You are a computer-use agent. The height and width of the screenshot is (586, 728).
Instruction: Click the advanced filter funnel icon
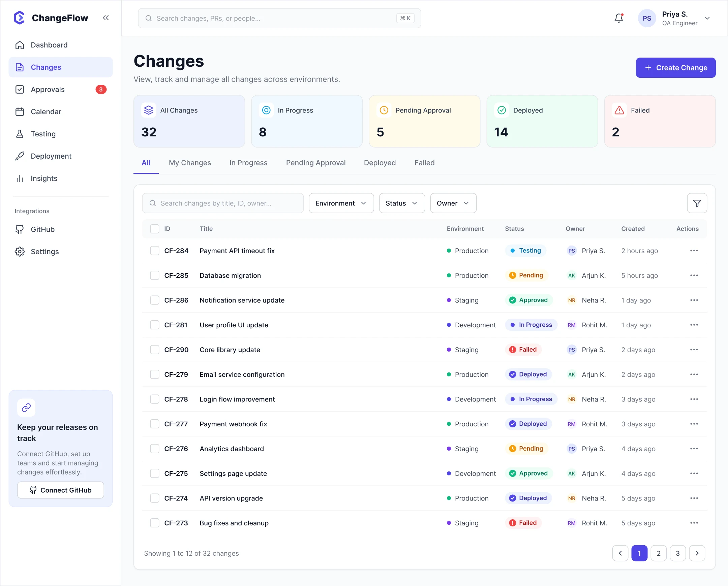click(x=697, y=203)
